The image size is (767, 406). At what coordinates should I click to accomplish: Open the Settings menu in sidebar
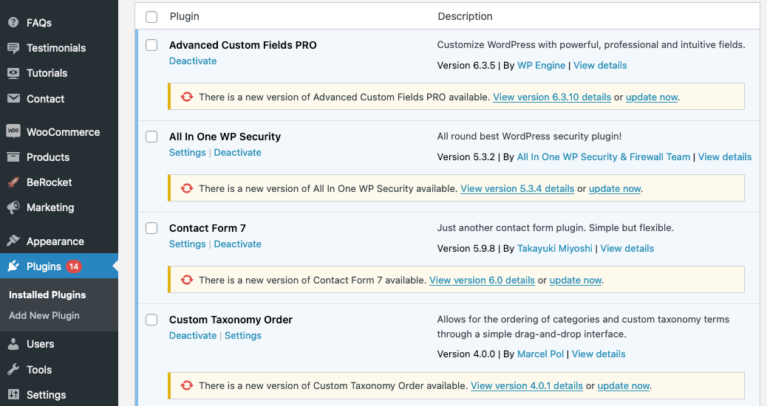pyautogui.click(x=46, y=395)
